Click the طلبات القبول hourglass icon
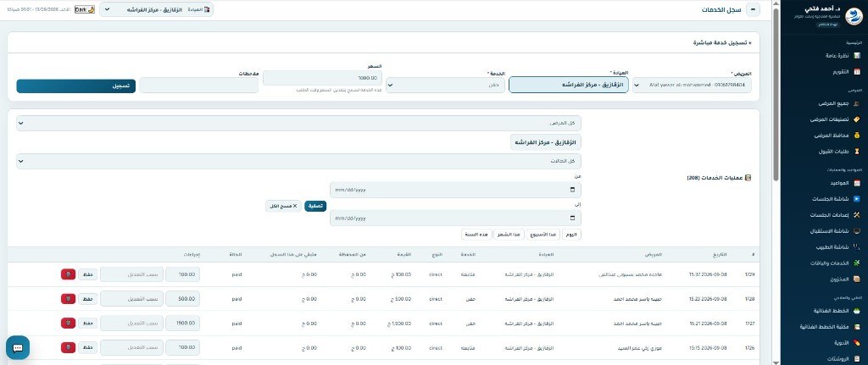Viewport: 868px width, 365px height. [x=857, y=151]
